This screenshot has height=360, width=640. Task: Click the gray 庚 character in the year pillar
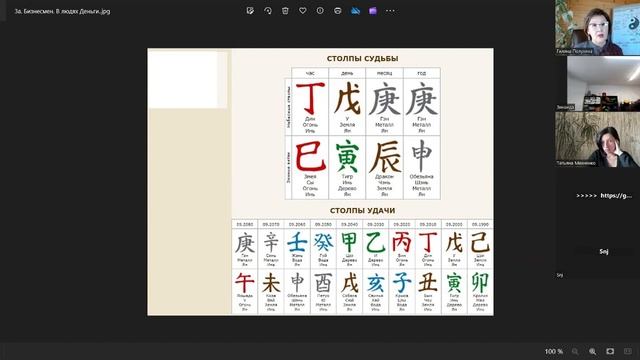(x=422, y=98)
